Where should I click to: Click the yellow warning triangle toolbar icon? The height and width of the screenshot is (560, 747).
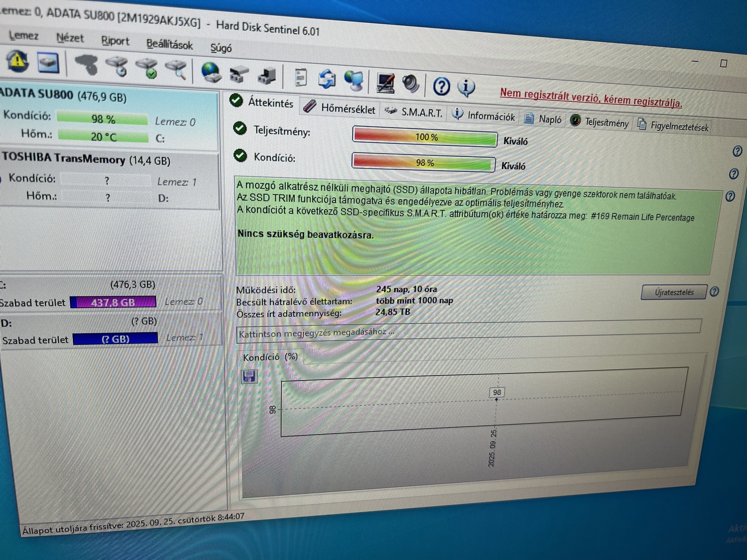[17, 61]
